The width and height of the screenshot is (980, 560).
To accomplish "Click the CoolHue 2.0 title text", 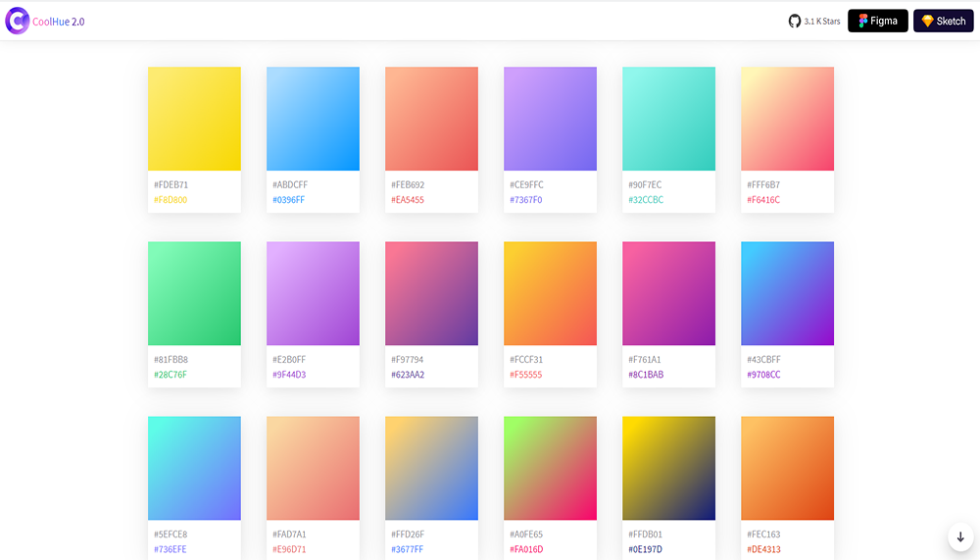I will (59, 22).
